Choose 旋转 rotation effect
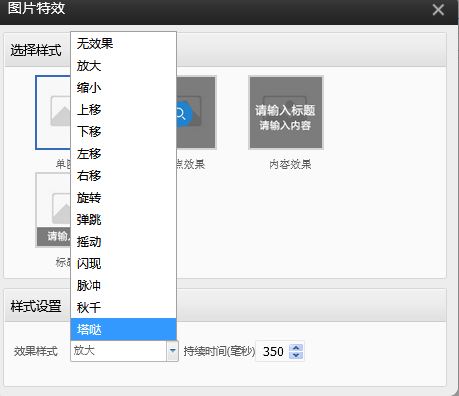Image resolution: width=459 pixels, height=396 pixels. click(x=123, y=198)
